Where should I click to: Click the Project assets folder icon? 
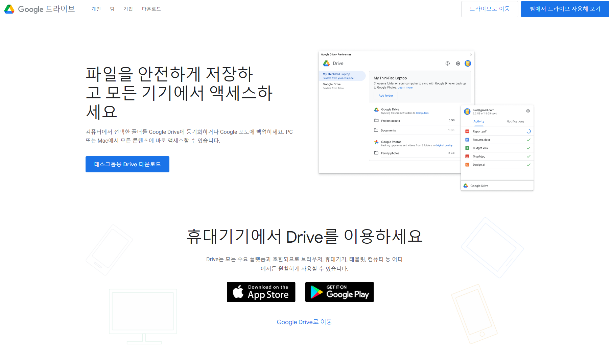[376, 120]
